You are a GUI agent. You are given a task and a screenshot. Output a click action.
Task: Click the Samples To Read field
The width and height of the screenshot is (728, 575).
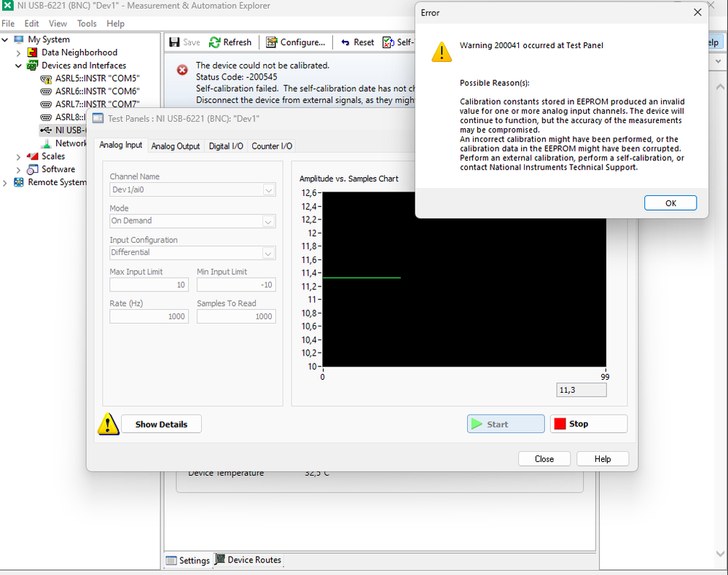[x=236, y=316]
